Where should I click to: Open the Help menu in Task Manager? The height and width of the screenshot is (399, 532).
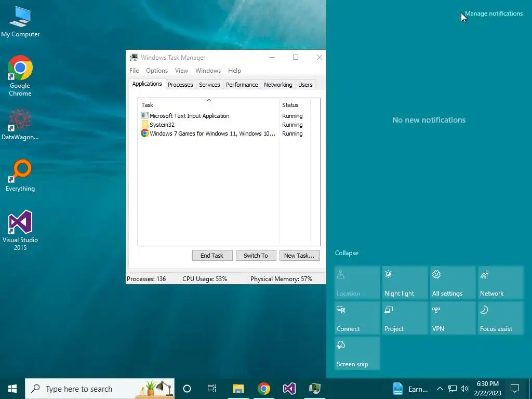[234, 71]
